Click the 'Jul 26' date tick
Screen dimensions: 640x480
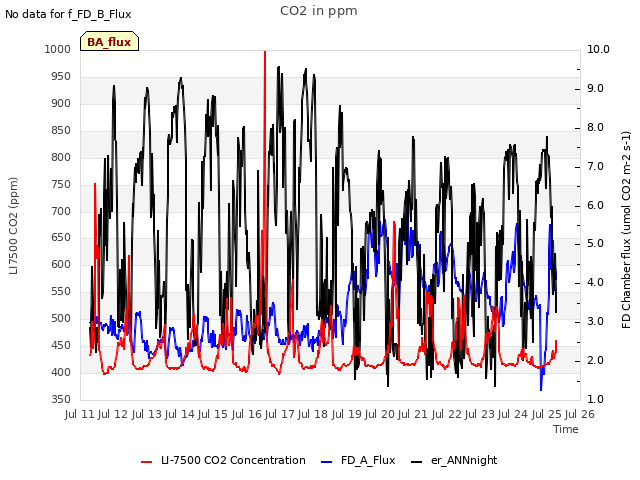point(580,414)
